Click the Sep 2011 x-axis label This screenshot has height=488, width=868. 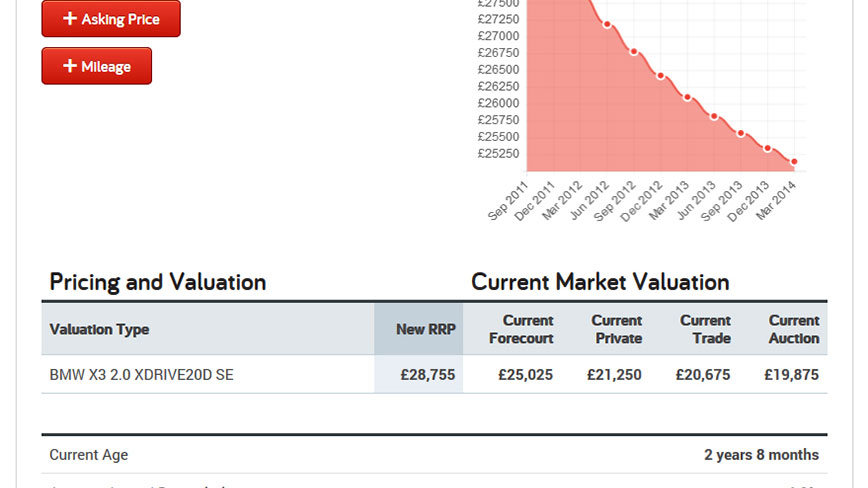pyautogui.click(x=508, y=201)
